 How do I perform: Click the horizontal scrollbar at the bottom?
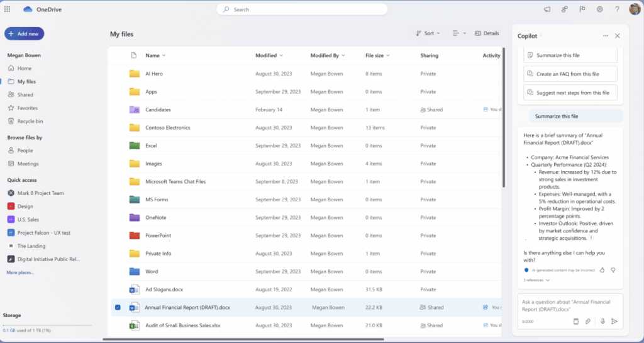coord(243,339)
